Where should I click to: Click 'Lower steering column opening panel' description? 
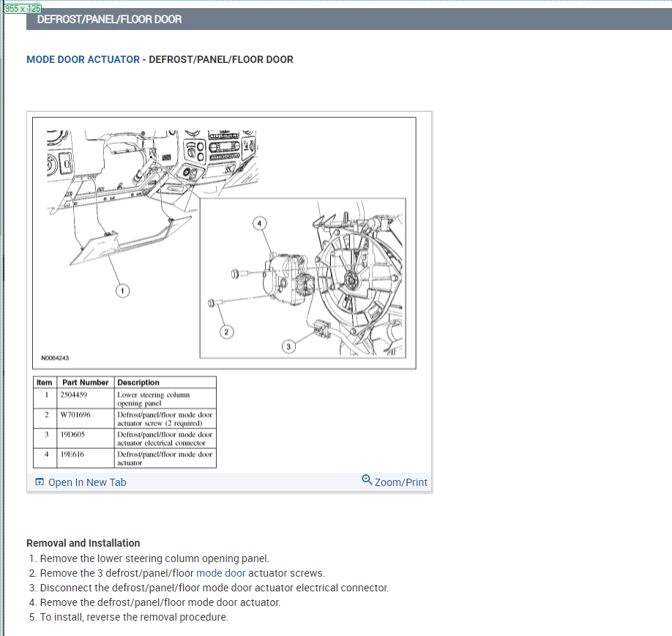pyautogui.click(x=165, y=399)
